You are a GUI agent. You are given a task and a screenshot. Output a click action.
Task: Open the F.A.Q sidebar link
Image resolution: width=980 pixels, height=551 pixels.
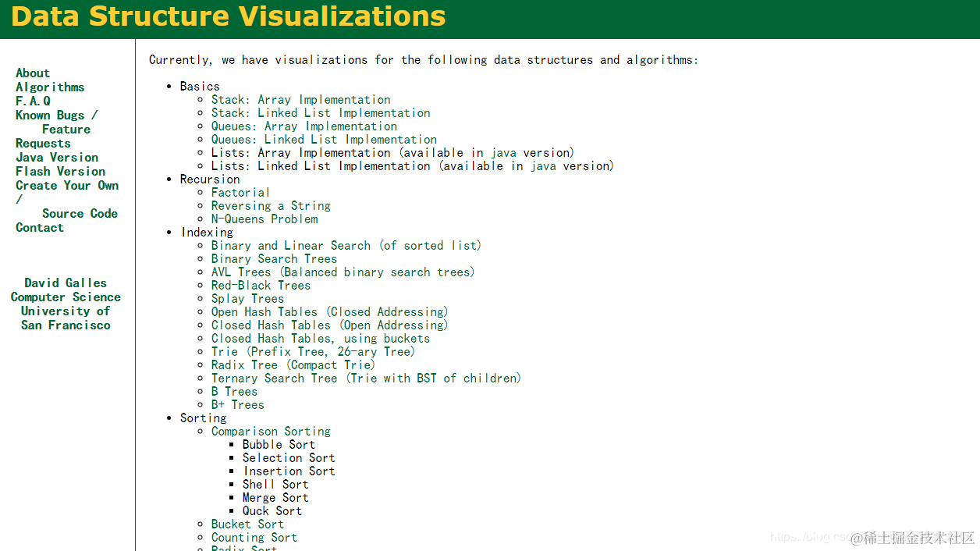tap(33, 101)
